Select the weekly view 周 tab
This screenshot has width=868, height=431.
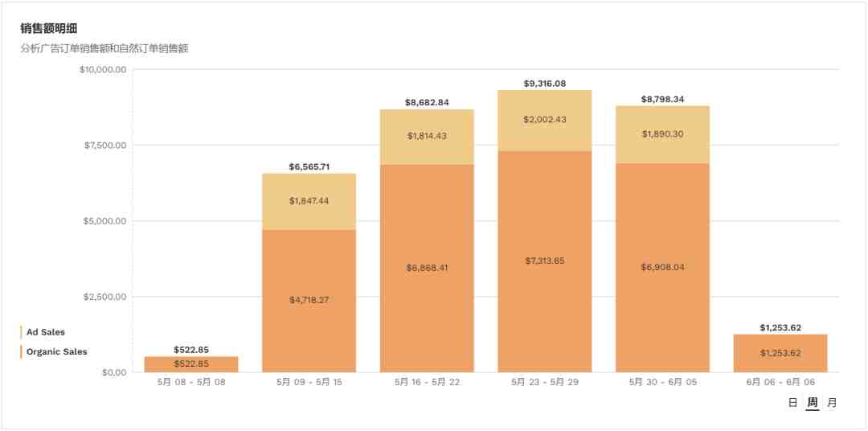812,403
